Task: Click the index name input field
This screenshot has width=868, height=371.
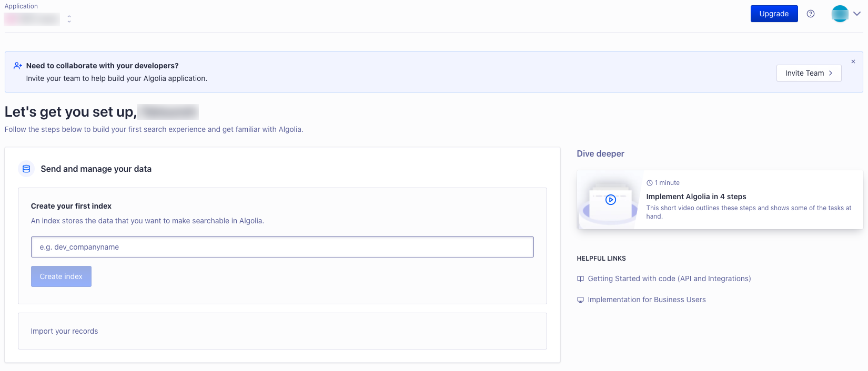Action: coord(282,247)
